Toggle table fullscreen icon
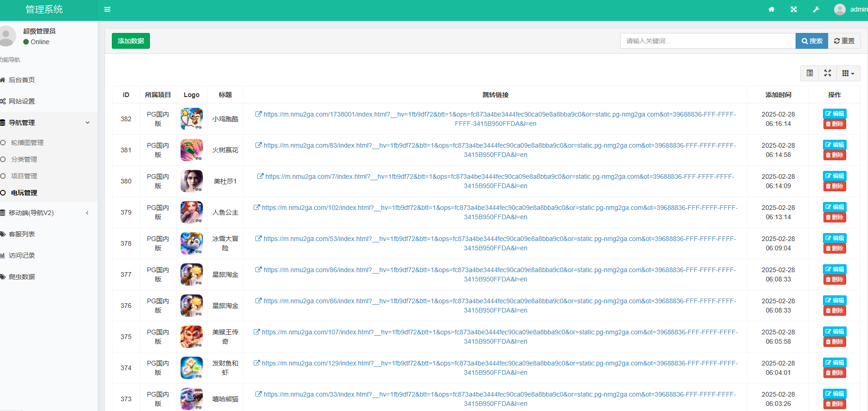Viewport: 868px width, 411px height. [x=828, y=73]
